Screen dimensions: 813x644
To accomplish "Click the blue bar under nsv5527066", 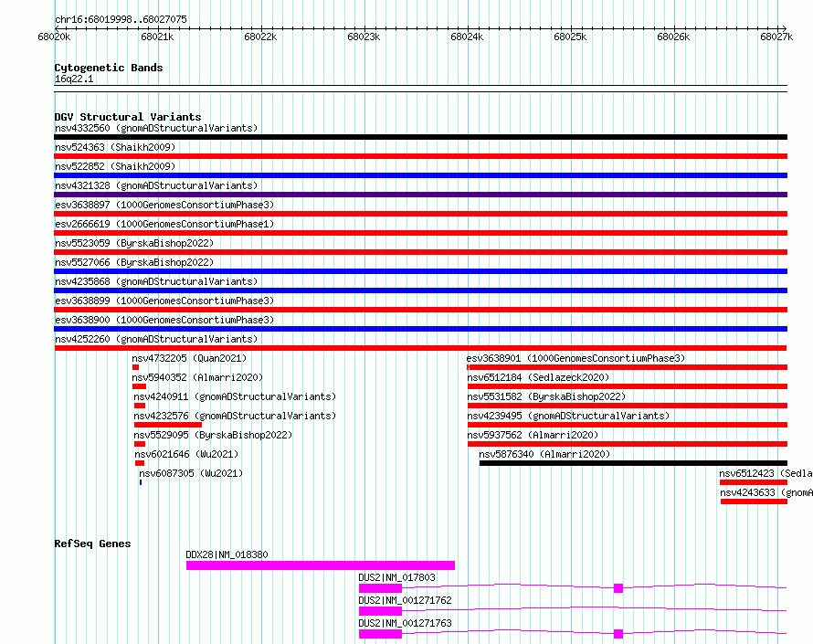I will coord(420,271).
